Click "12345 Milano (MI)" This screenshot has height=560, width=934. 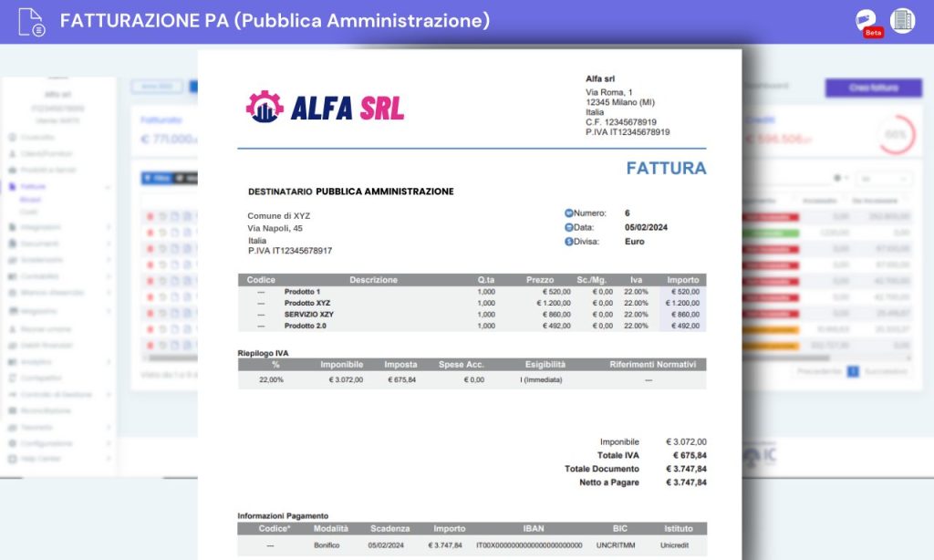(x=620, y=102)
